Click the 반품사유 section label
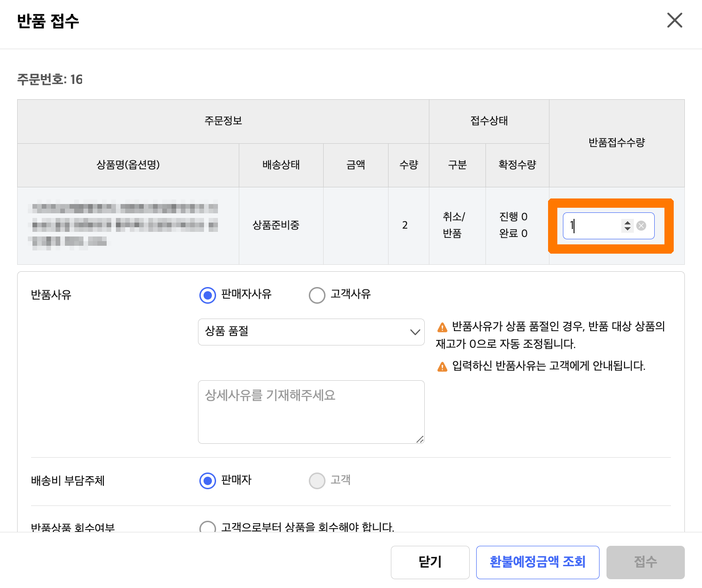The width and height of the screenshot is (702, 588). pyautogui.click(x=51, y=295)
